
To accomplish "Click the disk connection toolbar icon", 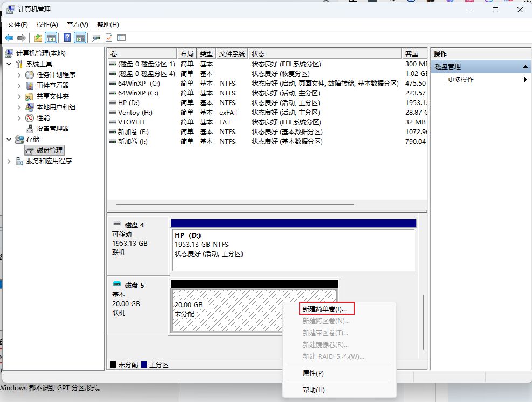I will pos(96,38).
